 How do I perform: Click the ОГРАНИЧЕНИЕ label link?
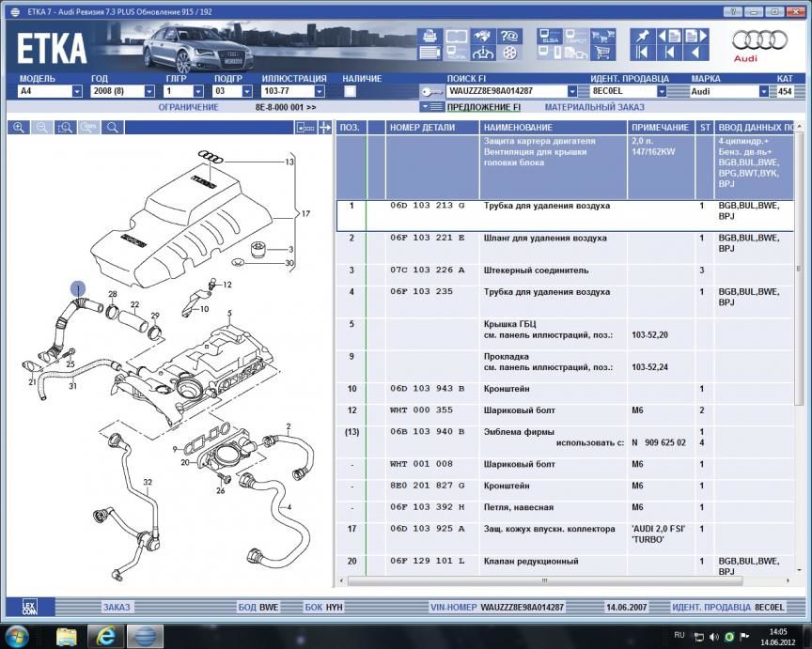click(187, 108)
